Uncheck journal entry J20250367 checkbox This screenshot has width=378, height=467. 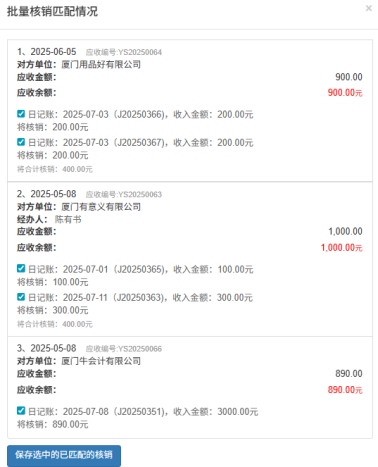coord(21,142)
